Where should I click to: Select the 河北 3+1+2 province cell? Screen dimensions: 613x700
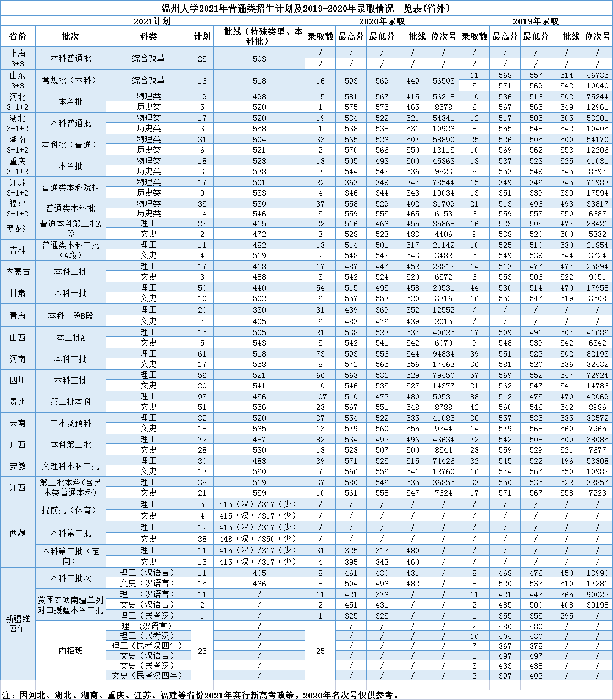18,102
